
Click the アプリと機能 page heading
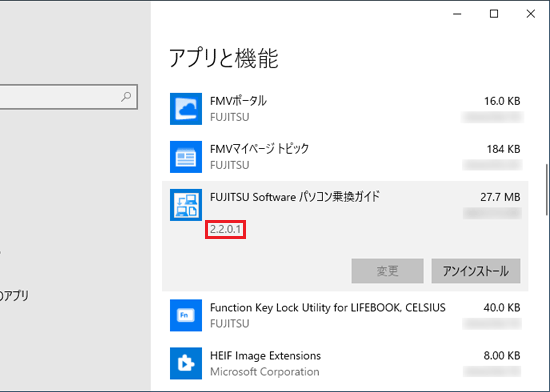(x=224, y=58)
